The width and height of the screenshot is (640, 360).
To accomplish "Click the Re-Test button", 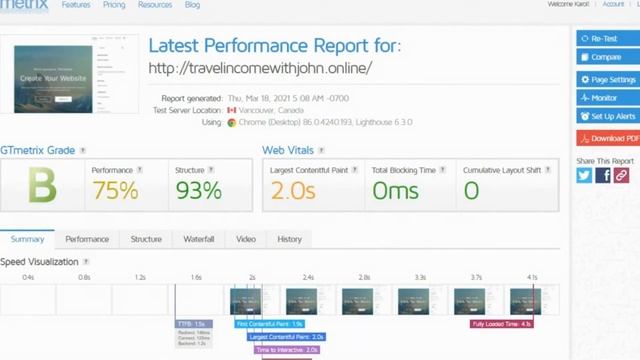I will click(x=608, y=38).
